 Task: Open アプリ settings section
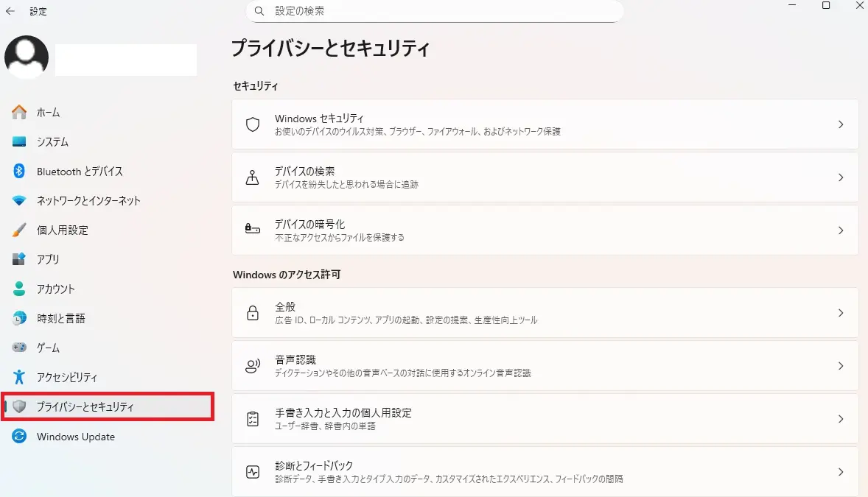coord(108,259)
